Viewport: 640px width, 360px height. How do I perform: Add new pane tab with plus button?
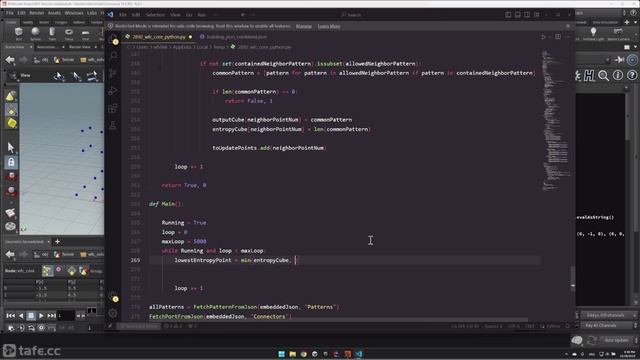(x=57, y=242)
